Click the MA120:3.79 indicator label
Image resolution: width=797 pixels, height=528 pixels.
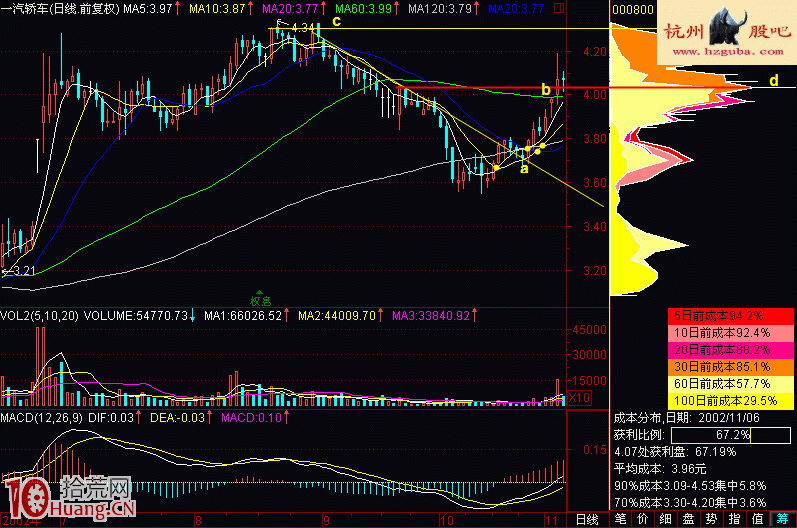[440, 9]
